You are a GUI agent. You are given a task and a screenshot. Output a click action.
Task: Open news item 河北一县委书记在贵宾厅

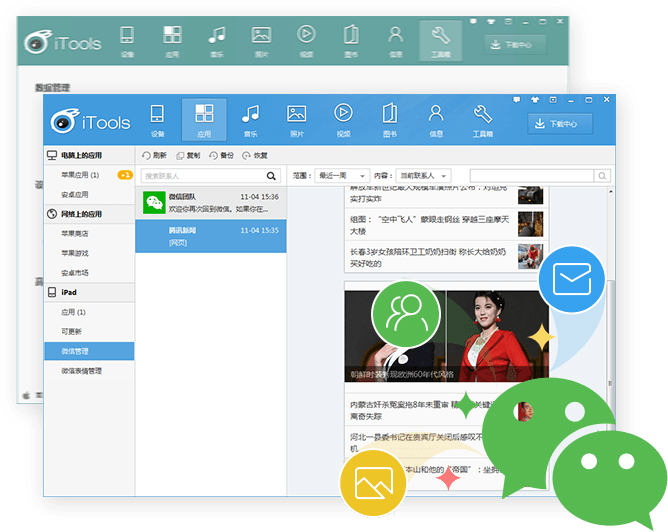click(x=417, y=443)
